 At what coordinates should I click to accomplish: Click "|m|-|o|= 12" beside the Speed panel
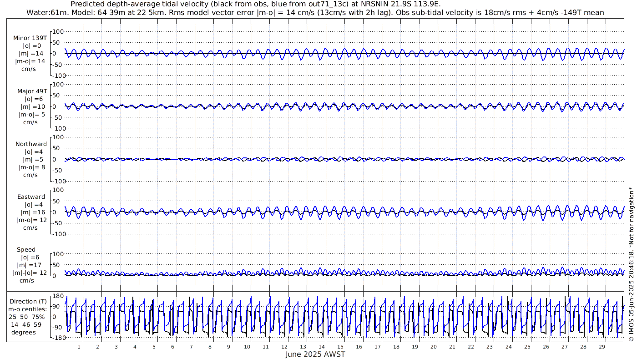click(30, 273)
